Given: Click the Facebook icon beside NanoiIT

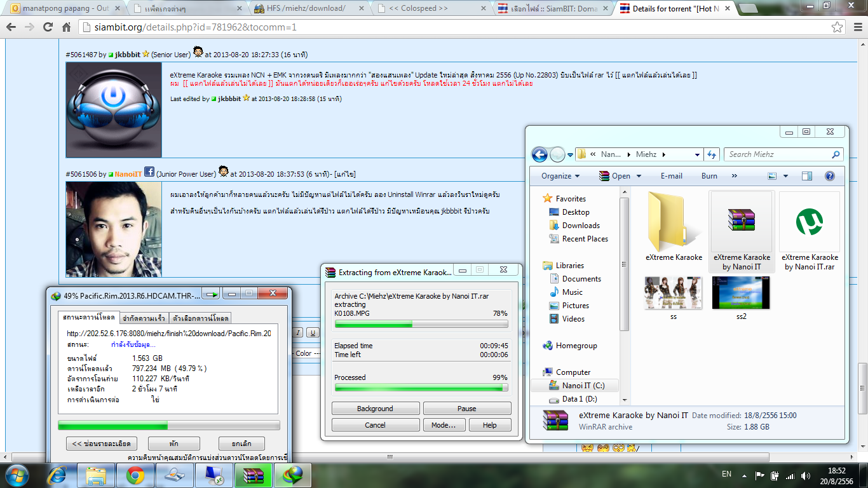Looking at the screenshot, I should click(x=149, y=172).
